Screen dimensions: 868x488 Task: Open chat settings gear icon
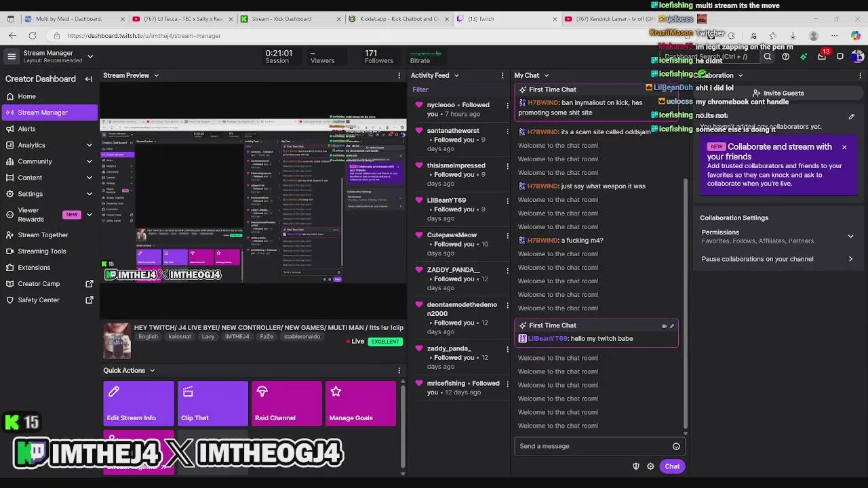tap(650, 466)
